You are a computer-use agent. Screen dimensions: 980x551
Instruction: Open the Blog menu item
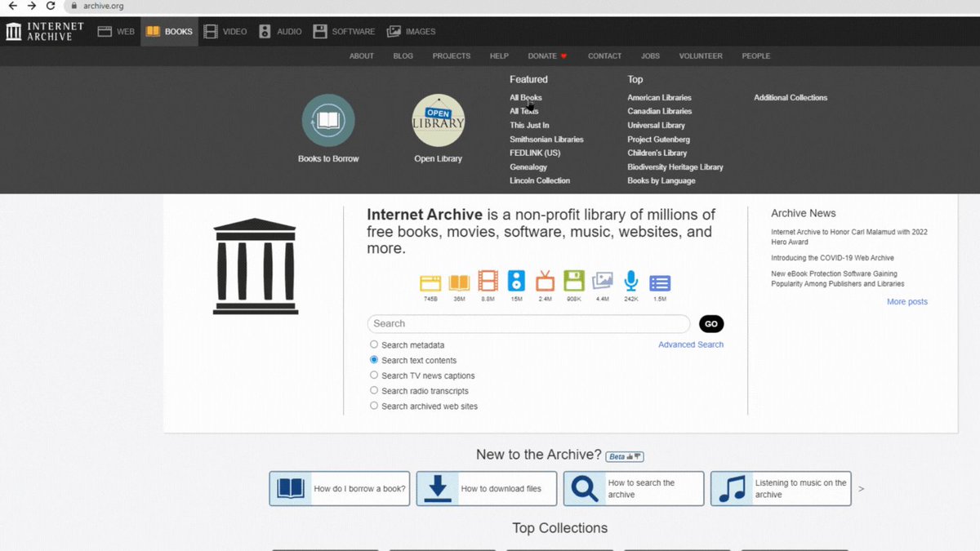[x=403, y=56]
